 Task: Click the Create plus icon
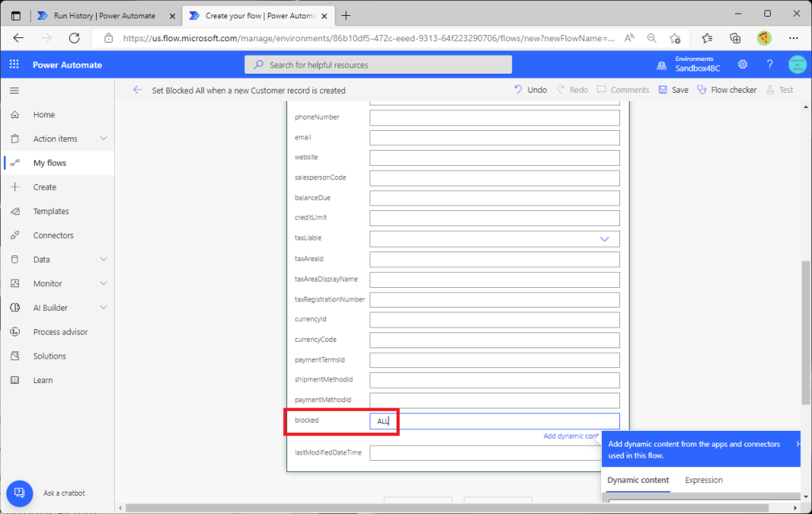point(15,187)
